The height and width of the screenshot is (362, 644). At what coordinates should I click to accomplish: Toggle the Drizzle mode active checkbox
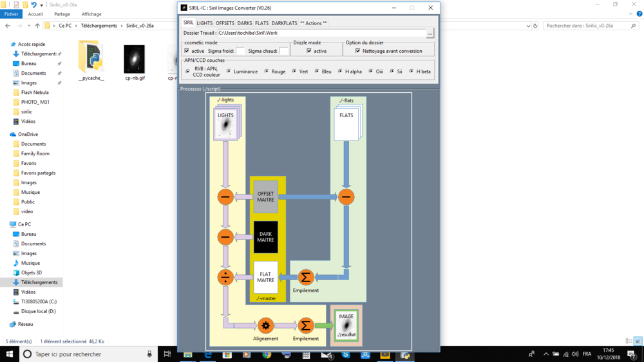[309, 51]
